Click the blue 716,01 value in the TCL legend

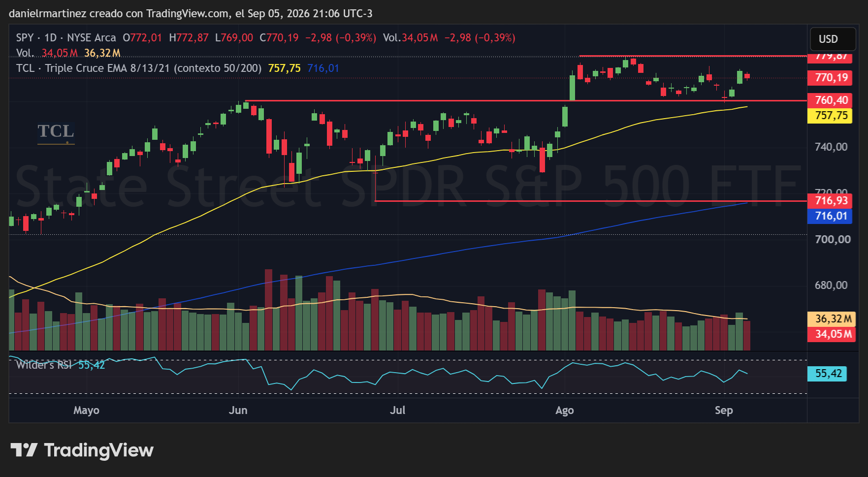[x=323, y=68]
